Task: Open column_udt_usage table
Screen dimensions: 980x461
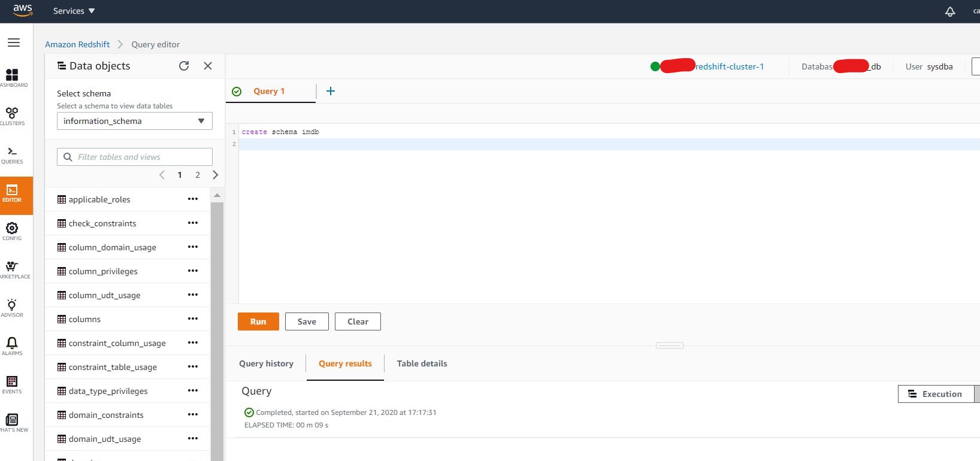Action: 105,295
